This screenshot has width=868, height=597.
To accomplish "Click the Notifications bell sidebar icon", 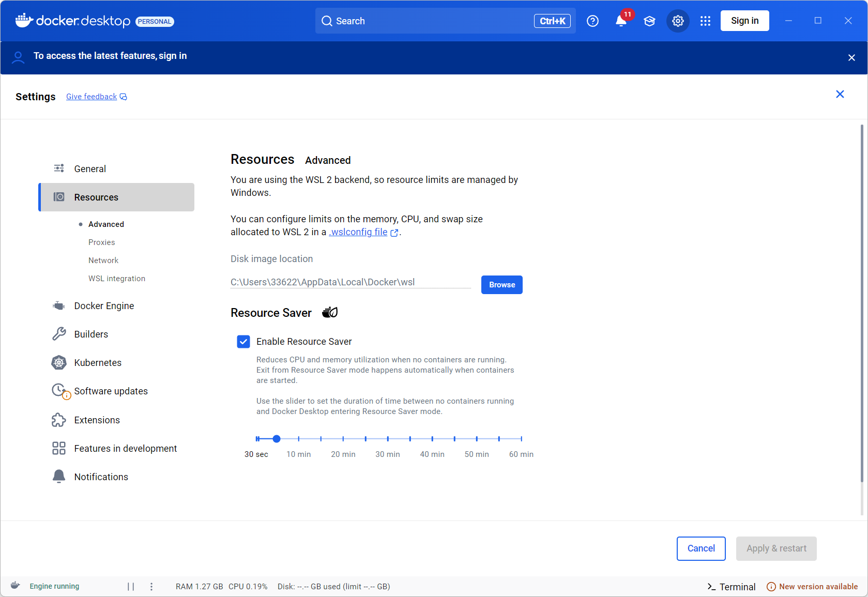I will click(59, 477).
